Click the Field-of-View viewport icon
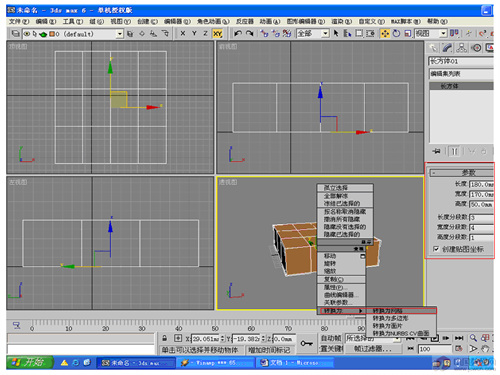 (473, 349)
